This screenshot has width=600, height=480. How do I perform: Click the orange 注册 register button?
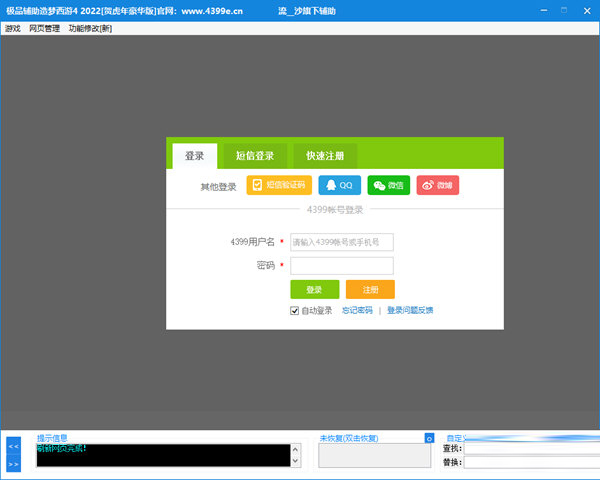370,289
